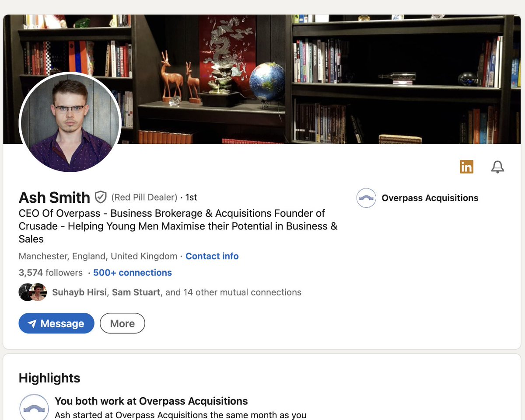View the 500+ connections link

pos(133,273)
